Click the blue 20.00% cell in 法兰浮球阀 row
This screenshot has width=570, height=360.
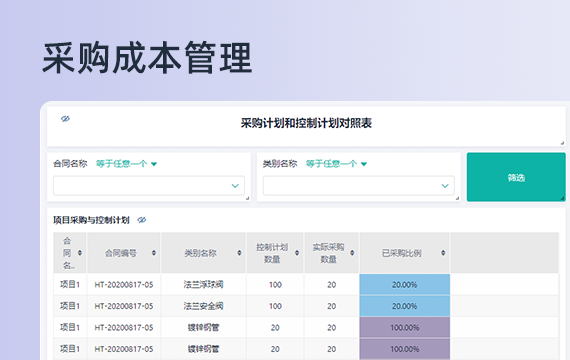click(x=405, y=284)
